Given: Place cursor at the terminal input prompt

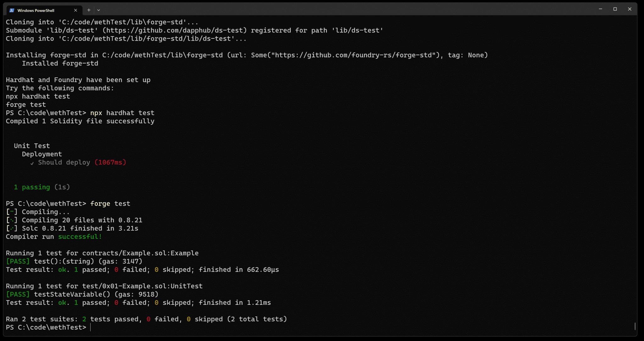Looking at the screenshot, I should [x=91, y=327].
